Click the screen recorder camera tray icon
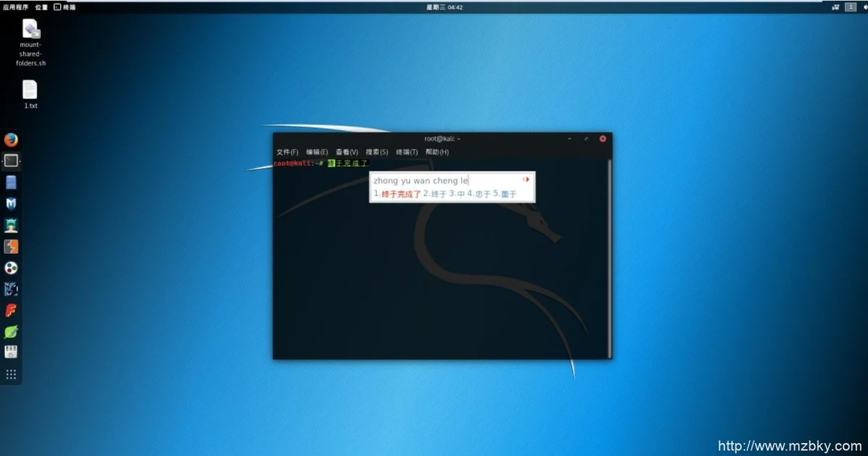This screenshot has height=456, width=868. click(x=835, y=7)
